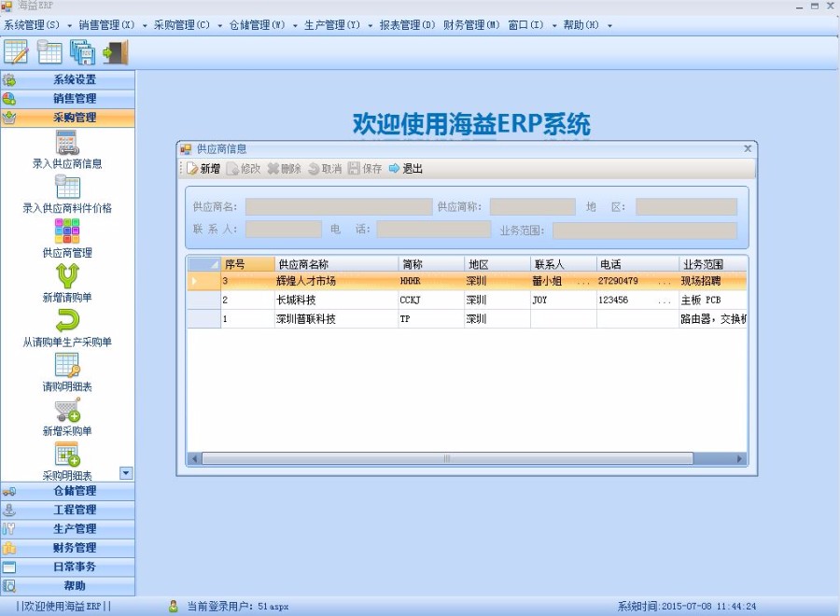Click the notepad-with-pencil icon in main toolbar
This screenshot has width=840, height=616.
(16, 52)
